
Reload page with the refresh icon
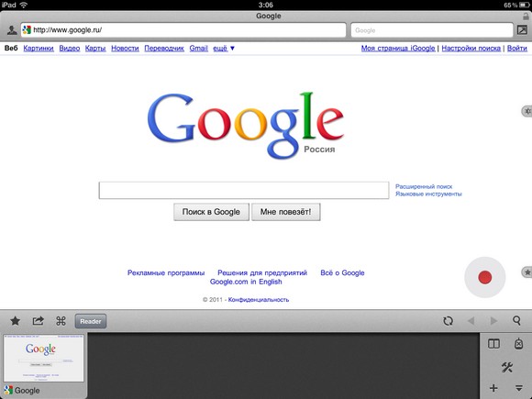(448, 321)
